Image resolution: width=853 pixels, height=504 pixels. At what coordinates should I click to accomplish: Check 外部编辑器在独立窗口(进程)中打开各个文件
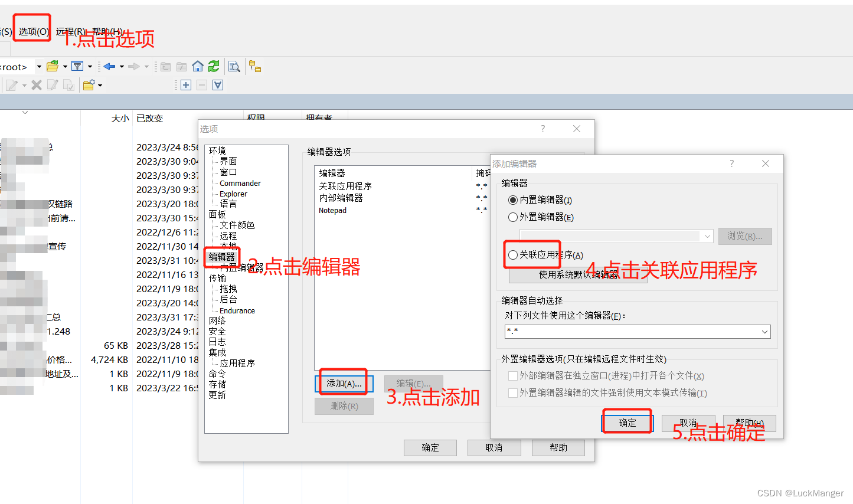513,376
